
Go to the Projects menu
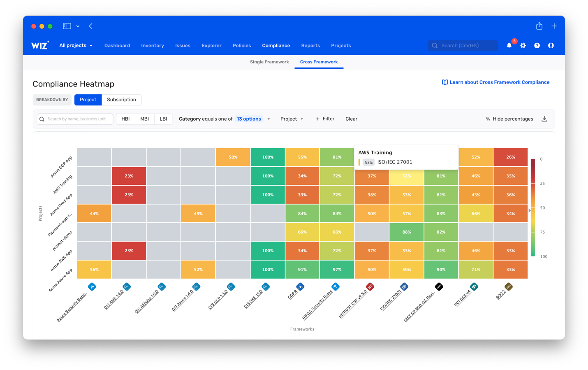pyautogui.click(x=341, y=46)
